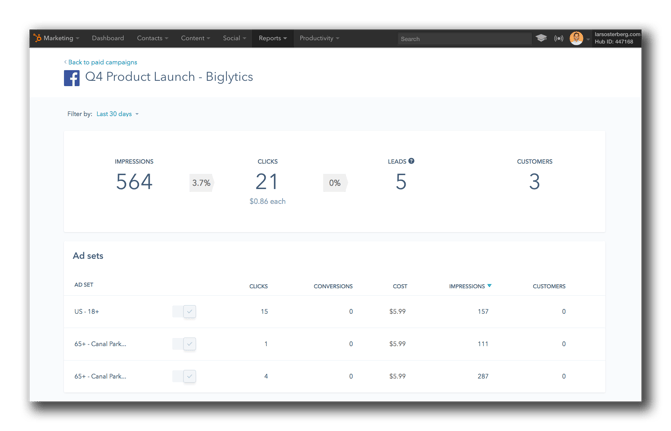Toggle the 111-impressions Canal Park ad set switch
This screenshot has width=671, height=431.
coord(184,344)
